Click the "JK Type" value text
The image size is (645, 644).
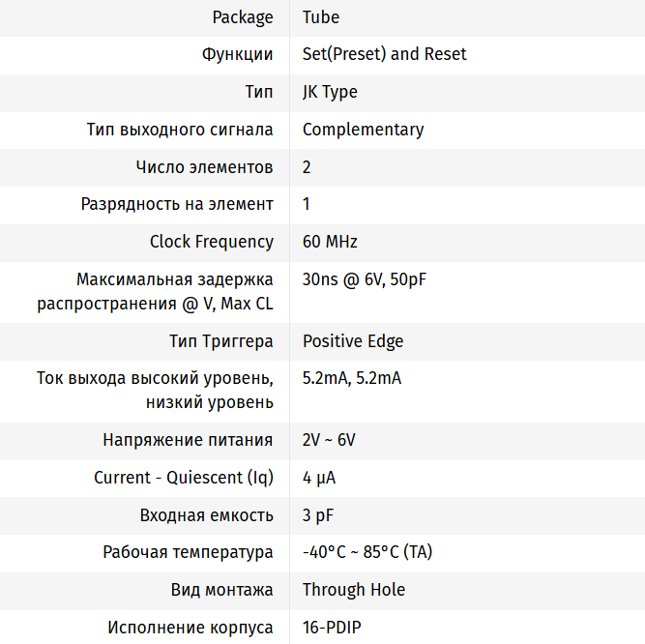[x=330, y=92]
